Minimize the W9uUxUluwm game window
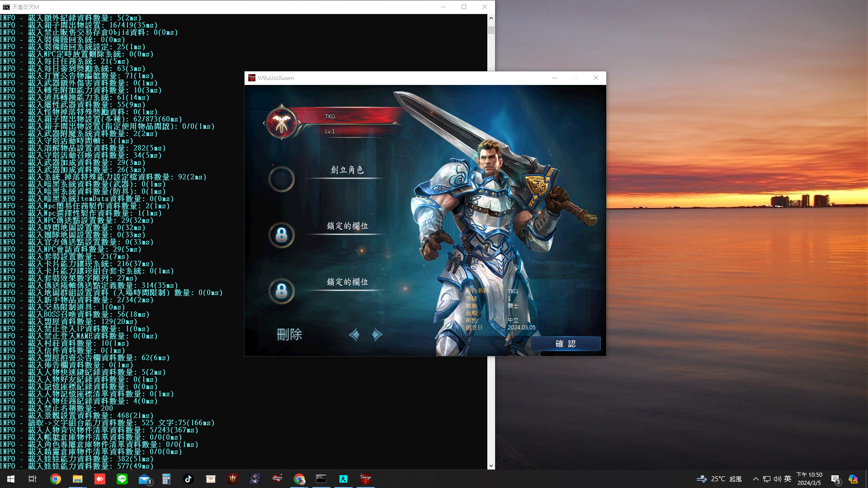The height and width of the screenshot is (488, 868). tap(554, 78)
